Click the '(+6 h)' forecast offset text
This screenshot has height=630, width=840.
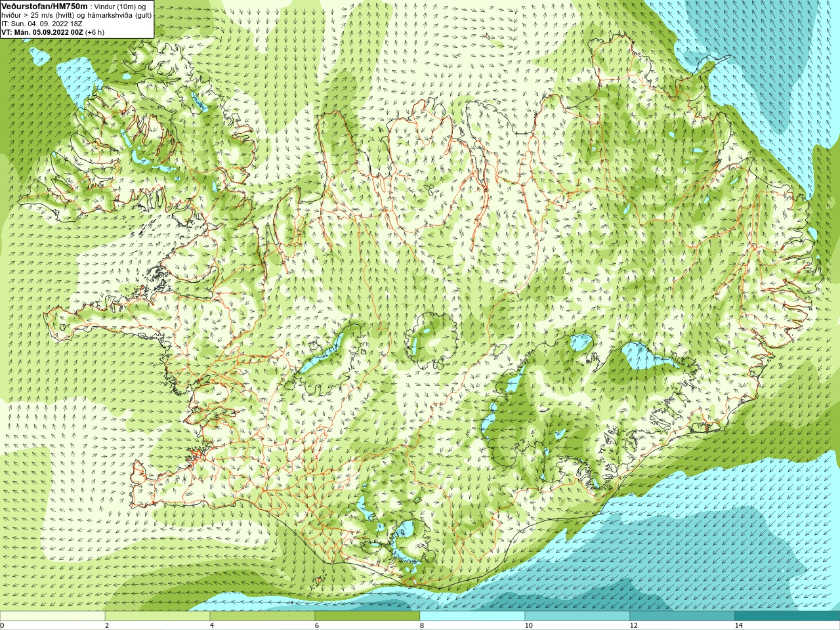coord(94,32)
